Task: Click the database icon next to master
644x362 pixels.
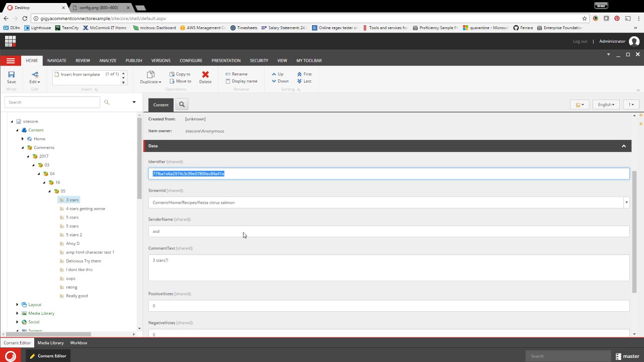Action: (618, 356)
